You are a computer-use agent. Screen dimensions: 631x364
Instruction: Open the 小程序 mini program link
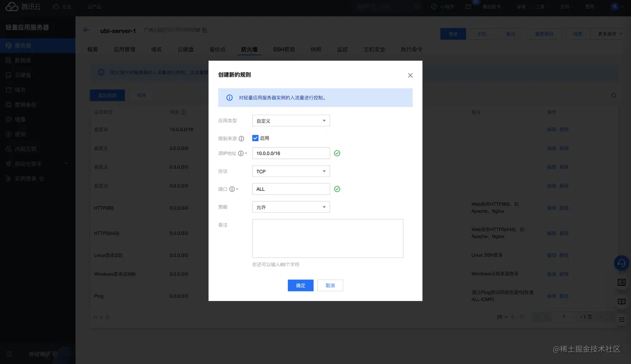(443, 7)
